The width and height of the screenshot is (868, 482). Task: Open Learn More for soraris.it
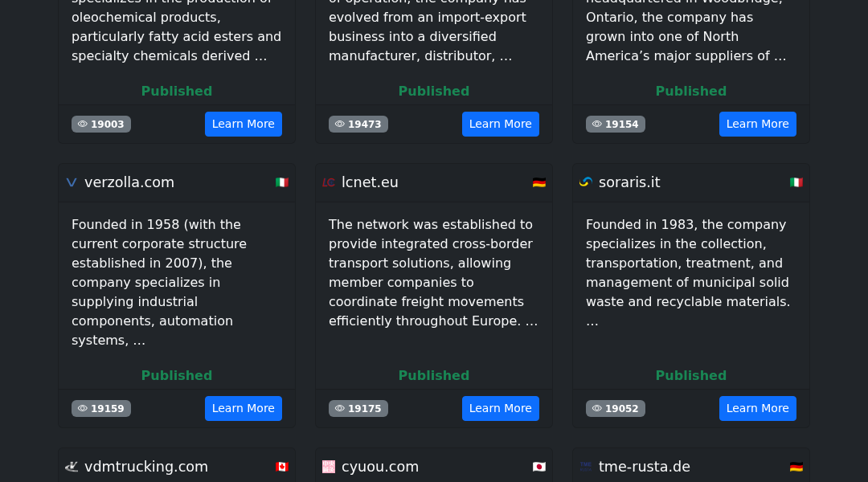coord(757,408)
